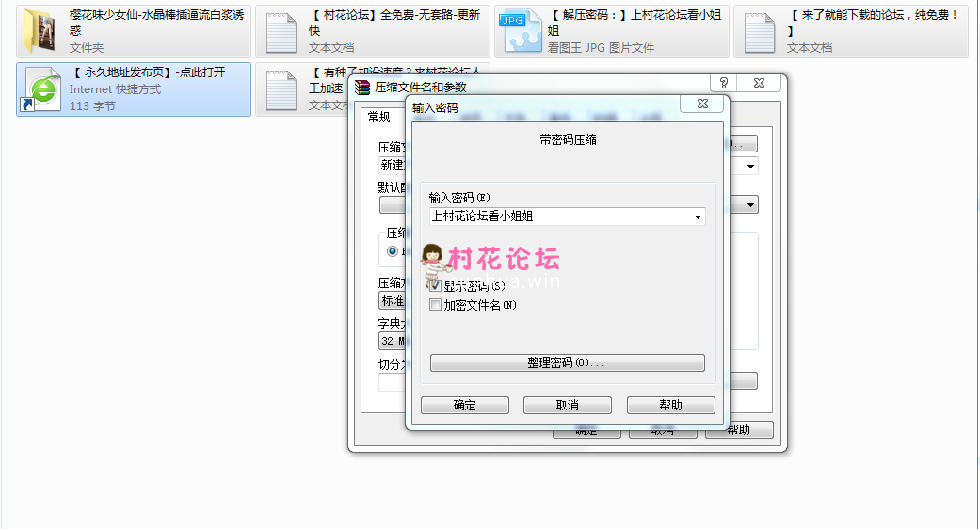Expand the 输入密码 combo box dropdown arrow
The width and height of the screenshot is (980, 529).
(698, 216)
